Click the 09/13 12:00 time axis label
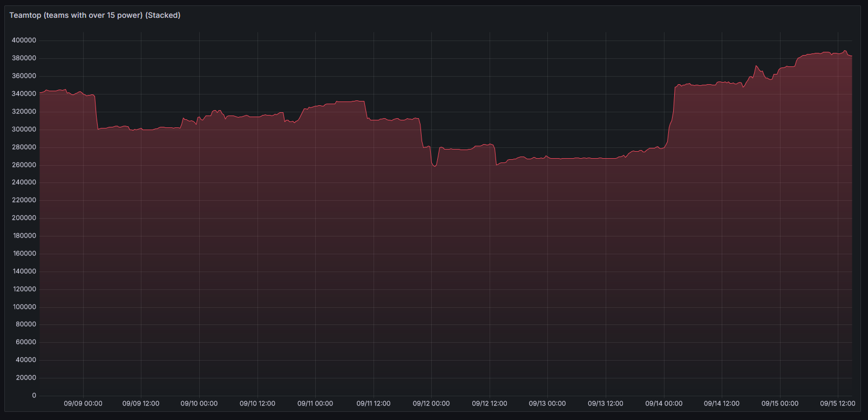Screen dimensions: 868x420 (x=605, y=403)
